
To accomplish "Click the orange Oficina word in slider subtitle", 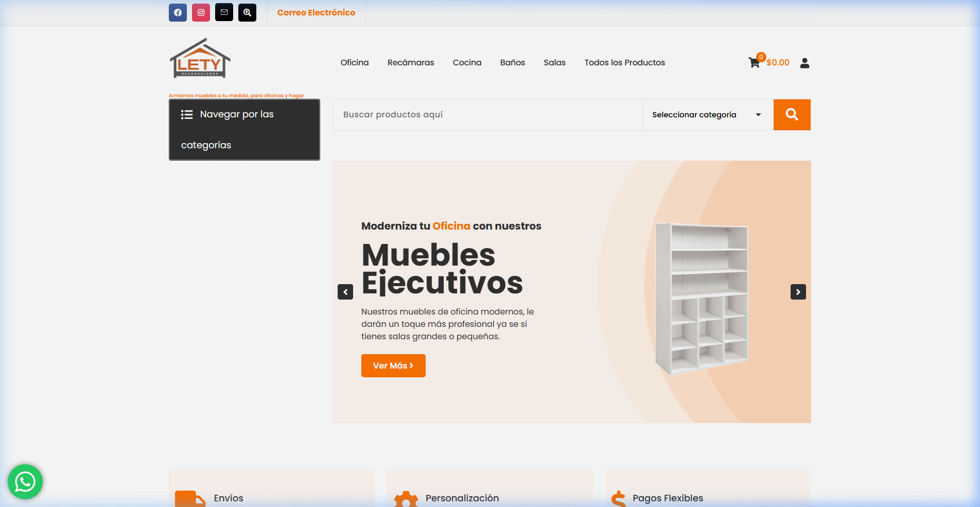I will point(451,226).
